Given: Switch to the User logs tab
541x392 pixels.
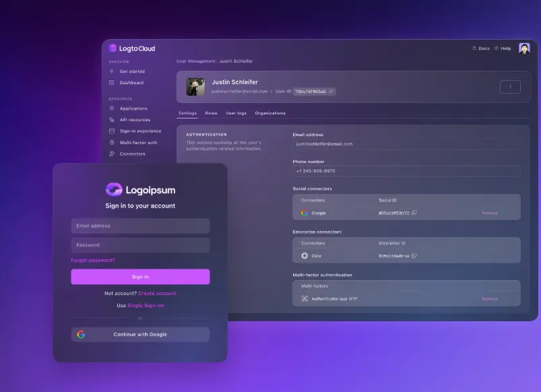Looking at the screenshot, I should tap(236, 113).
